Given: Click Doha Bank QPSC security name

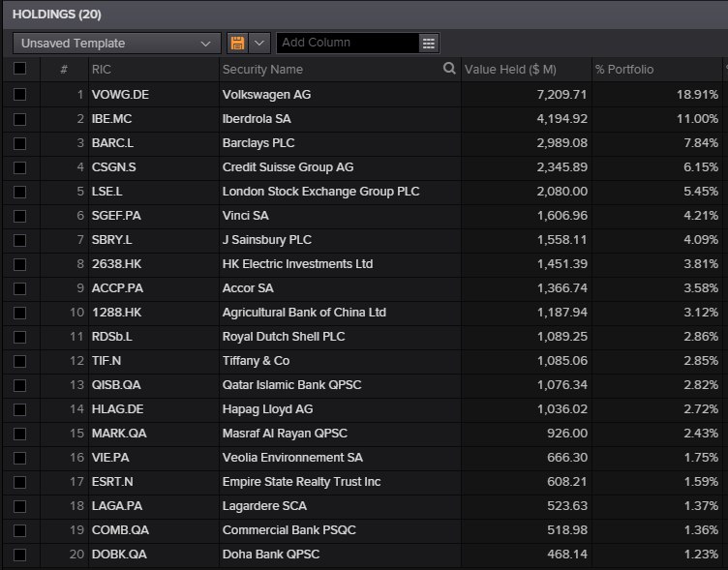Looking at the screenshot, I should coord(271,554).
